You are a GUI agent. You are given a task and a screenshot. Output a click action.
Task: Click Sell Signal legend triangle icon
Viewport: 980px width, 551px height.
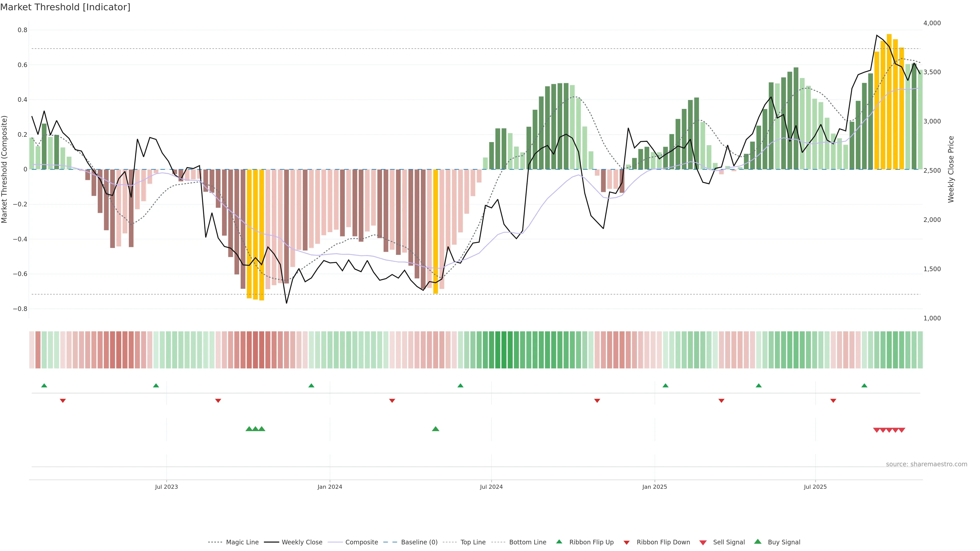[703, 542]
